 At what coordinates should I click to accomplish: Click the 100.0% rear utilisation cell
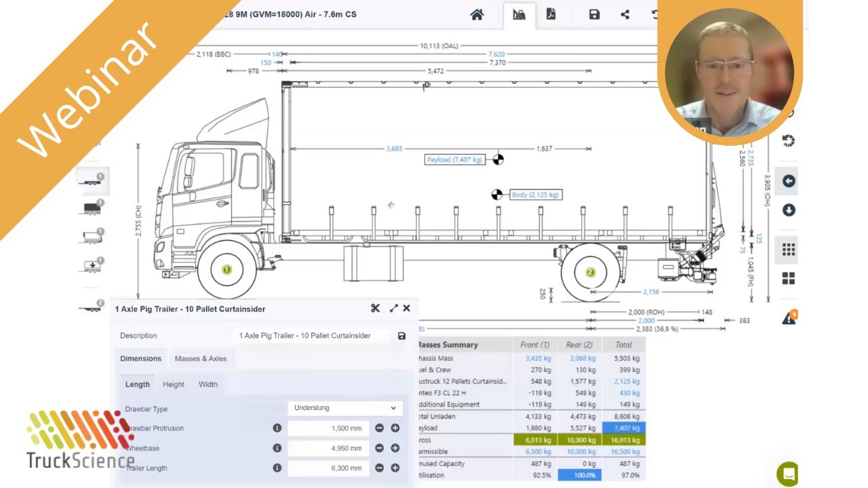[580, 475]
